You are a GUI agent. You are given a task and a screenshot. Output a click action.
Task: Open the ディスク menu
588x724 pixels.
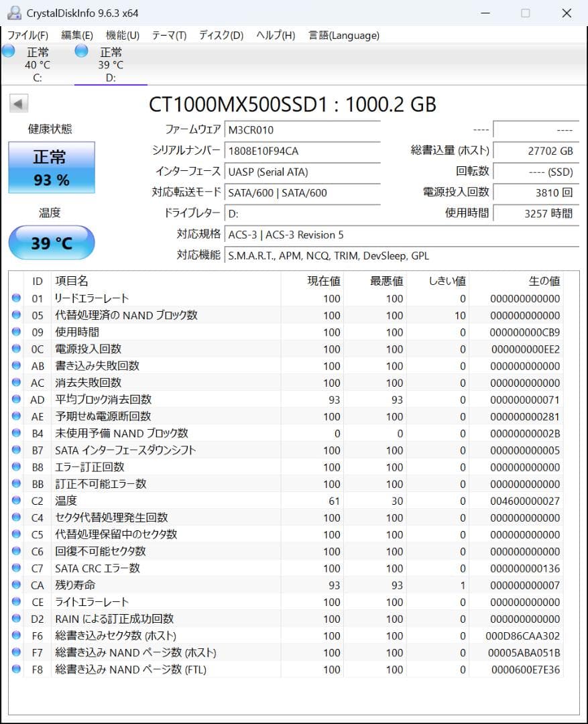pos(221,36)
